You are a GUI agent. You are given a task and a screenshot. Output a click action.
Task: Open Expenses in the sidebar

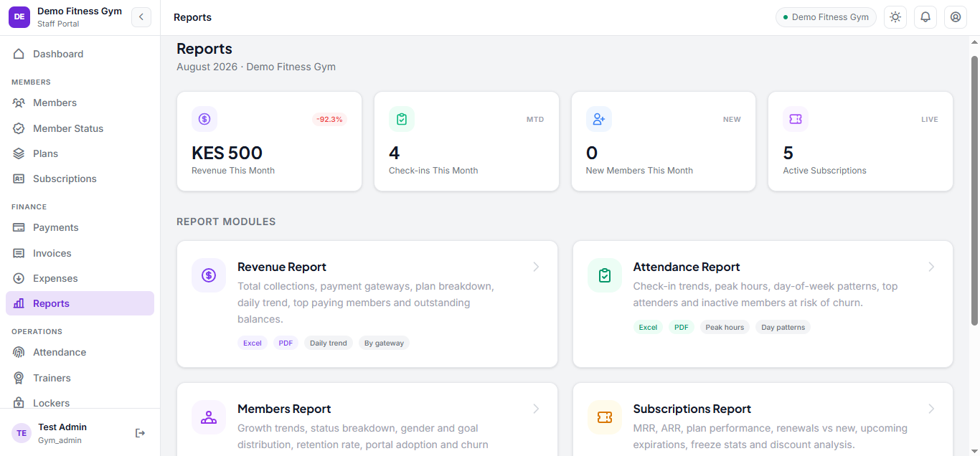(x=80, y=278)
